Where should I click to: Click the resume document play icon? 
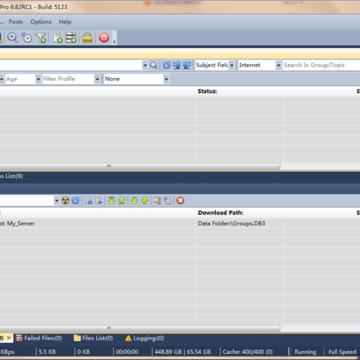pyautogui.click(x=99, y=201)
